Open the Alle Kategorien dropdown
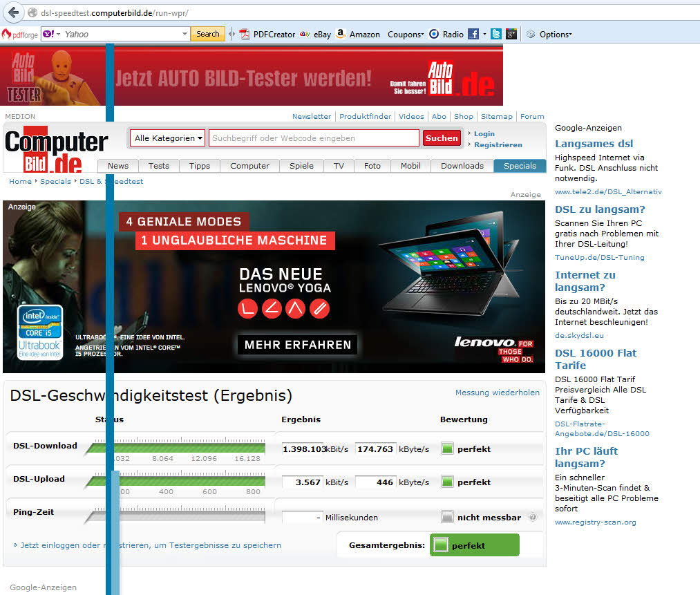The width and height of the screenshot is (700, 595). click(x=168, y=138)
